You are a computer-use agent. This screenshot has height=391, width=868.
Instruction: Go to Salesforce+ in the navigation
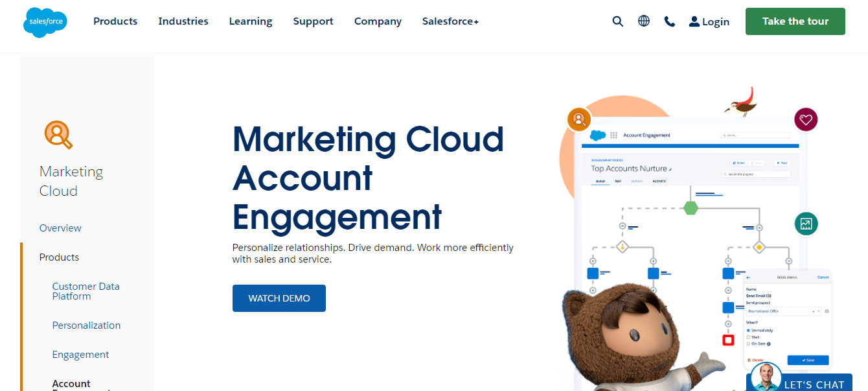450,21
